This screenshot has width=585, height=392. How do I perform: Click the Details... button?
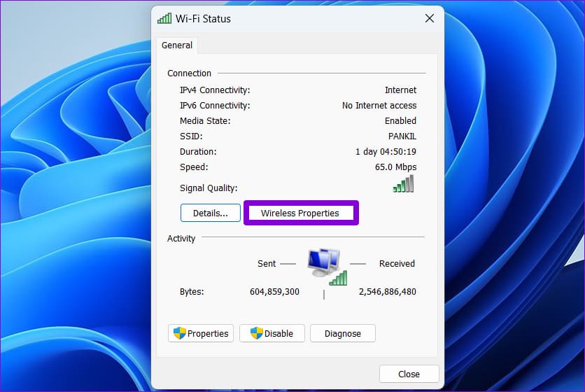(x=211, y=213)
